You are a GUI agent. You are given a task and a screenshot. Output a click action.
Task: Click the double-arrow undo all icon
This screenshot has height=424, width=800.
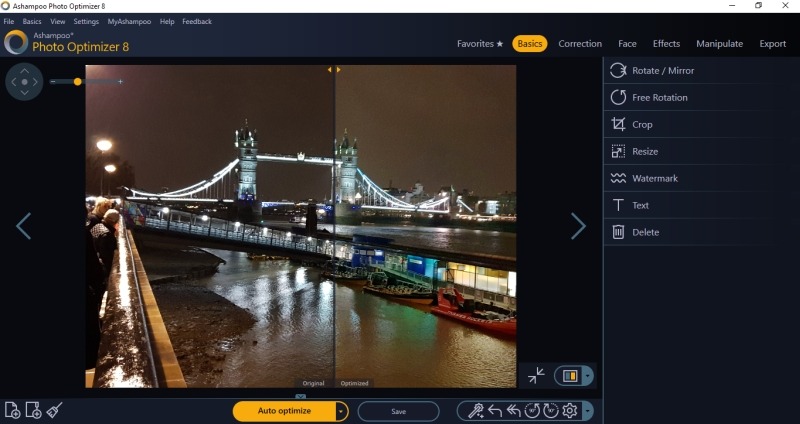[x=513, y=411]
